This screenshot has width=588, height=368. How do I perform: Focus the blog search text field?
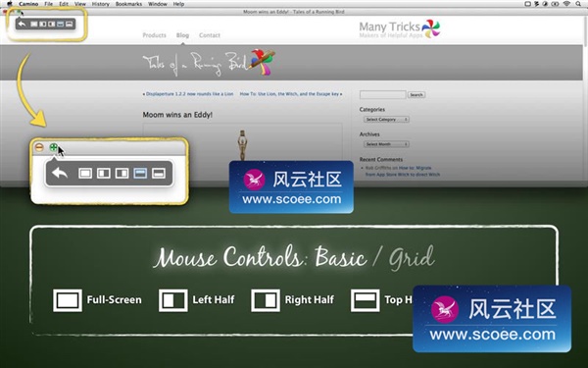coord(382,94)
